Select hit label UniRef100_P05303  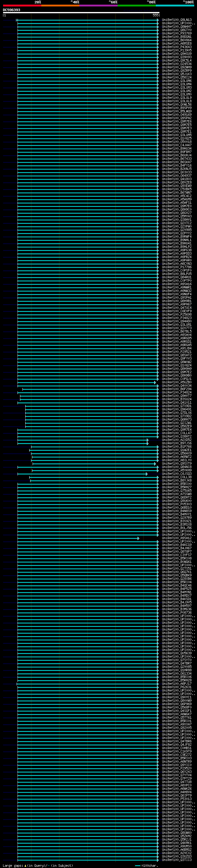point(176,504)
